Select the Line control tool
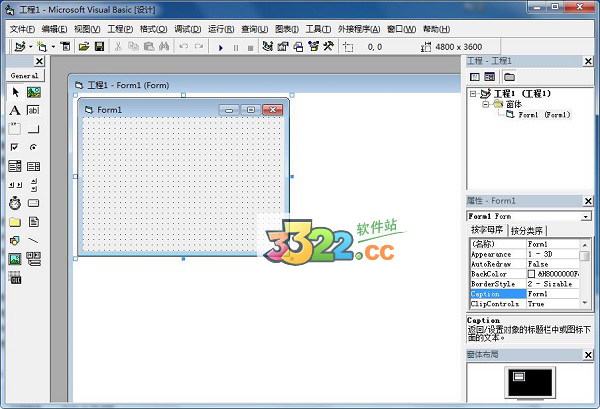Screen dimensions: 600x409 [x=34, y=240]
